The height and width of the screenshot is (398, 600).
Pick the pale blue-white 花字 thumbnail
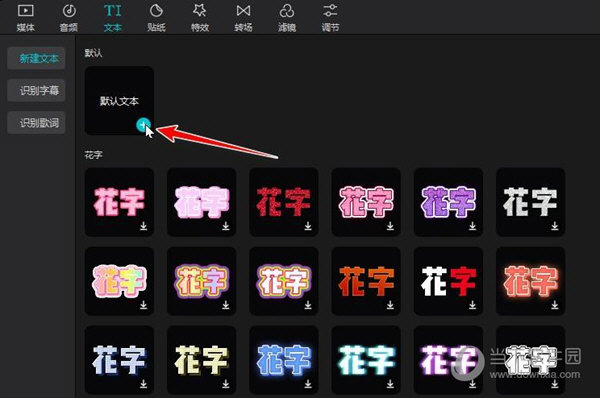pos(119,360)
